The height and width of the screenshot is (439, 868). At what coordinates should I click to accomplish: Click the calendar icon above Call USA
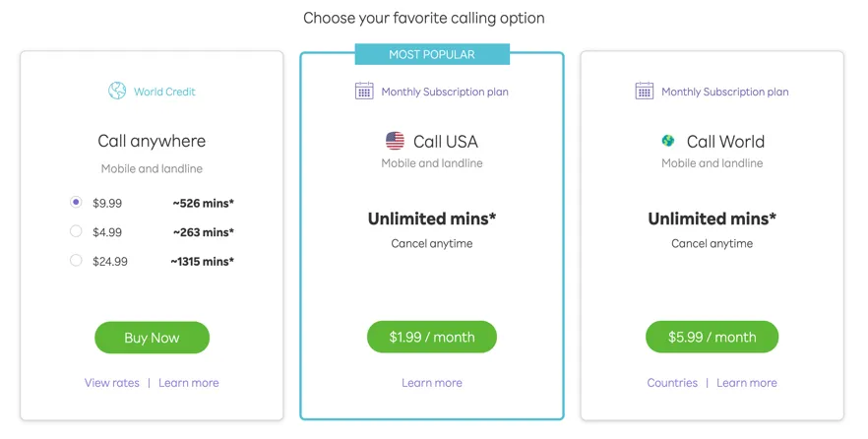point(364,91)
